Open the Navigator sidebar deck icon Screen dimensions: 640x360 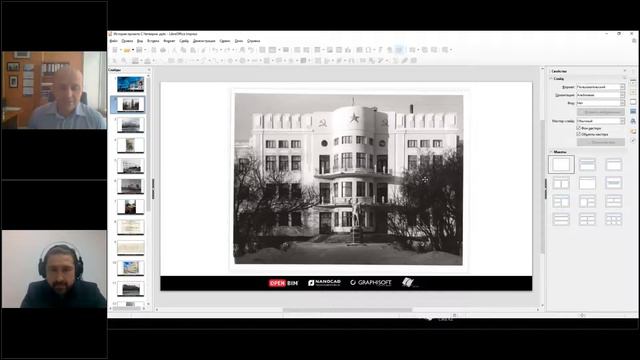tap(633, 141)
